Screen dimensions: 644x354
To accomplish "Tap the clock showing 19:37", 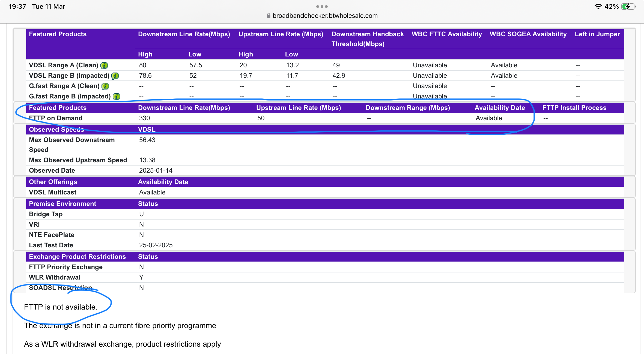I will click(x=17, y=7).
